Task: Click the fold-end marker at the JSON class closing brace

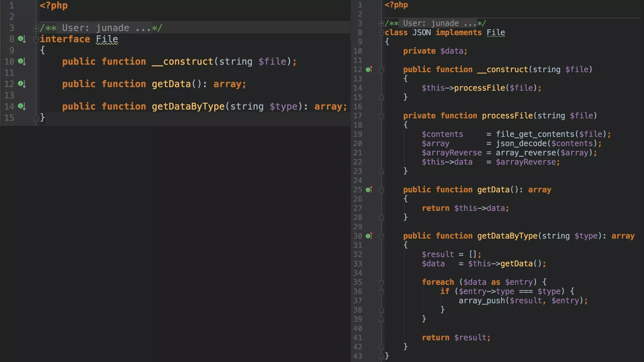Action: pyautogui.click(x=381, y=356)
